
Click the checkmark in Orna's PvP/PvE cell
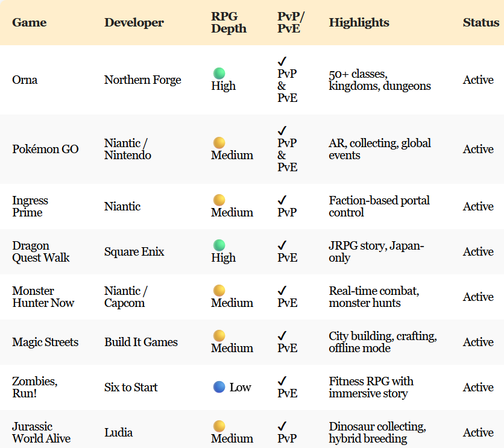(282, 62)
